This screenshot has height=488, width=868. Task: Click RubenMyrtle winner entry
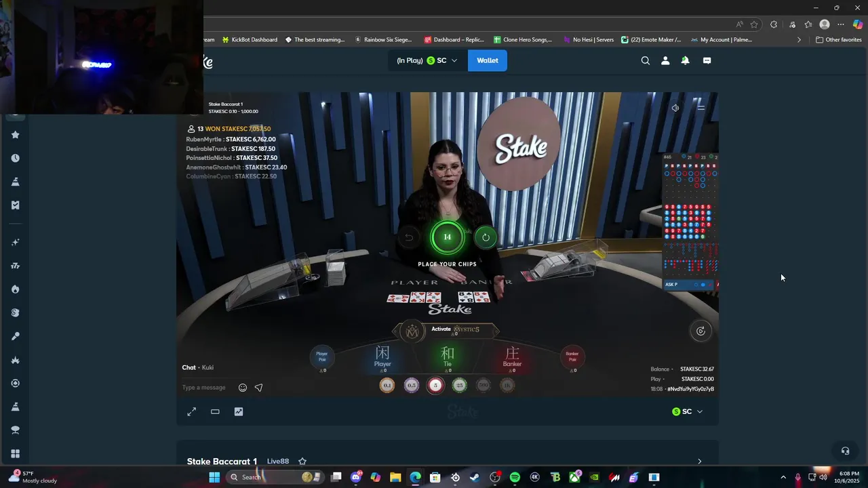click(231, 140)
